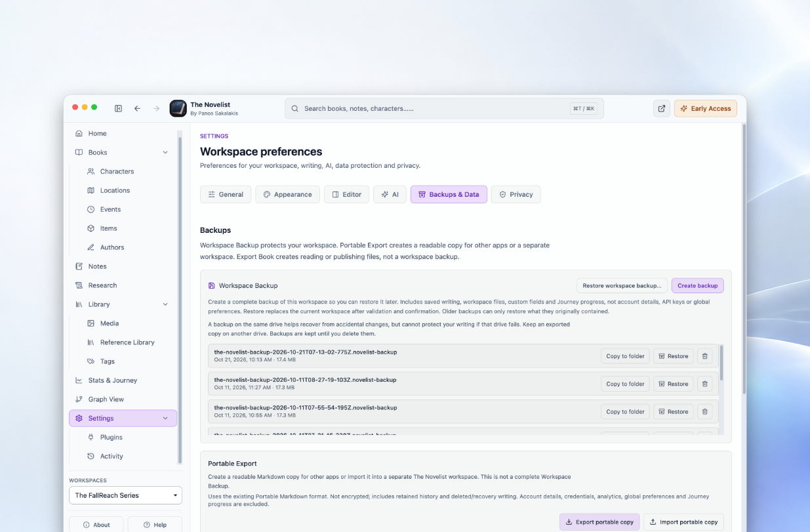Screen dimensions: 810x532
Task: Click The Novelist app logo
Action: point(178,108)
